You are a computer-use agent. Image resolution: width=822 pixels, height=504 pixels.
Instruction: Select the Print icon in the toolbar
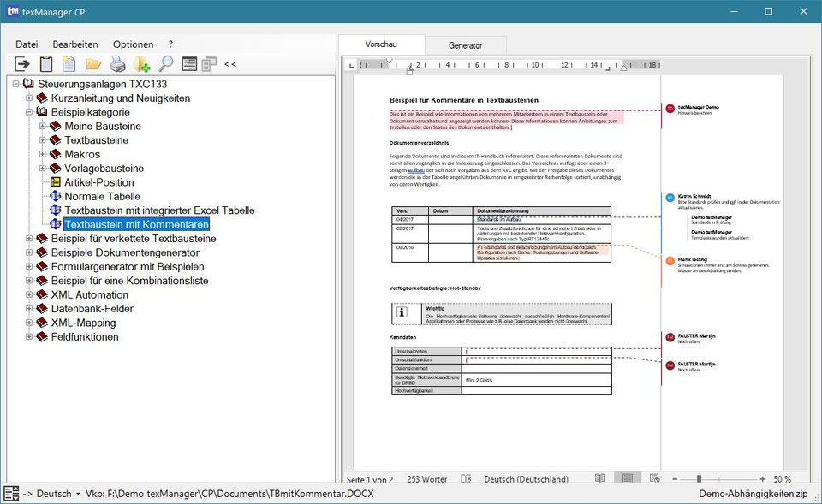point(116,63)
